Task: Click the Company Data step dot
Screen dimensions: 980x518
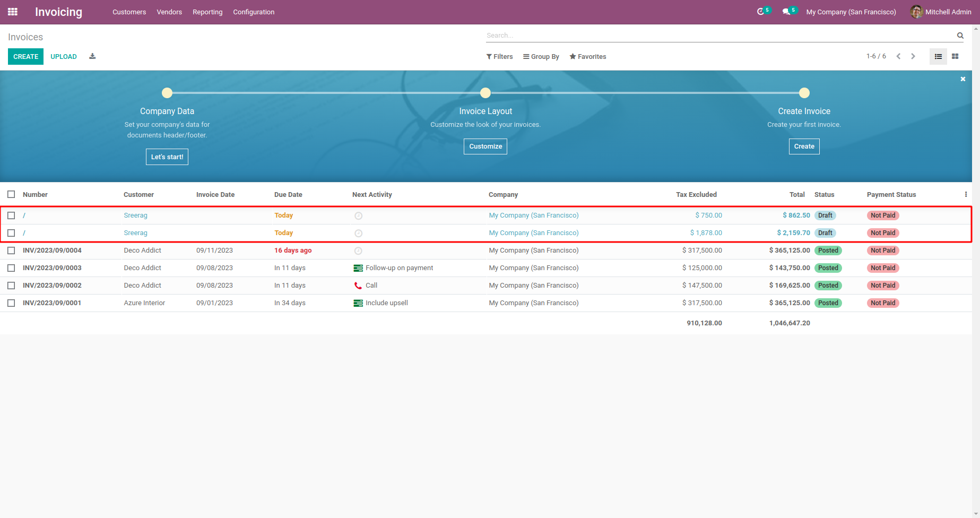Action: tap(167, 93)
